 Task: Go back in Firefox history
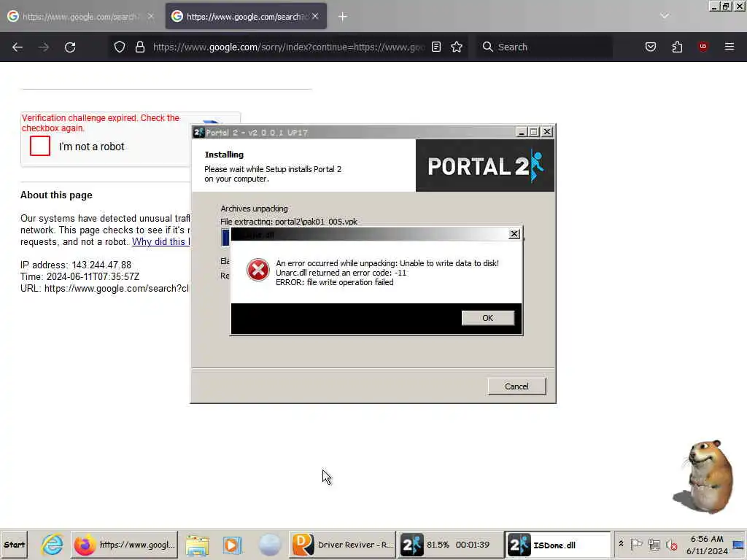tap(18, 47)
